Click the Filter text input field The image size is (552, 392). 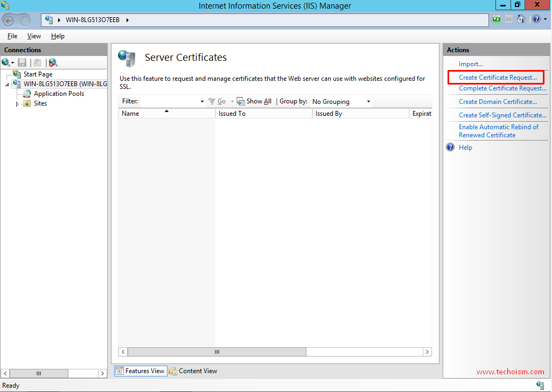pyautogui.click(x=170, y=101)
